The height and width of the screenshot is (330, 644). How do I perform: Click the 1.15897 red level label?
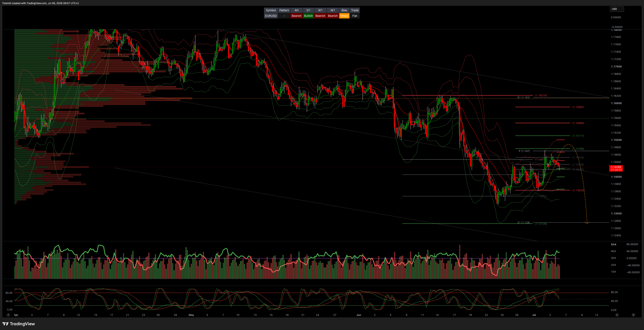pyautogui.click(x=578, y=107)
